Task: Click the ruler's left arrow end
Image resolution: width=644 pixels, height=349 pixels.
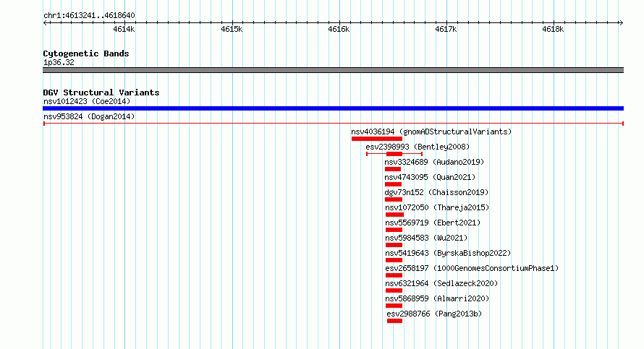Action: click(45, 22)
